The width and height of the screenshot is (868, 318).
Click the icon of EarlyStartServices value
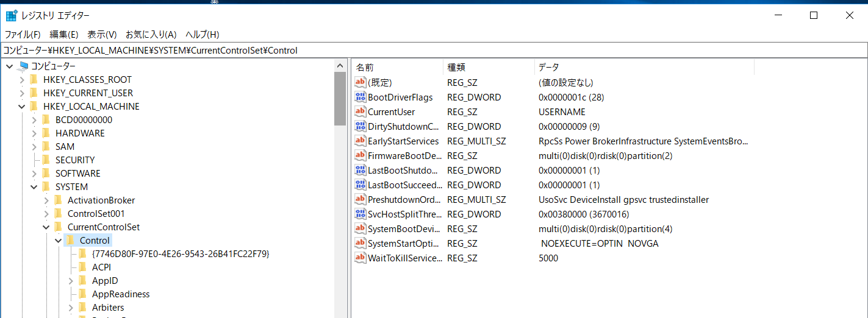[x=360, y=141]
